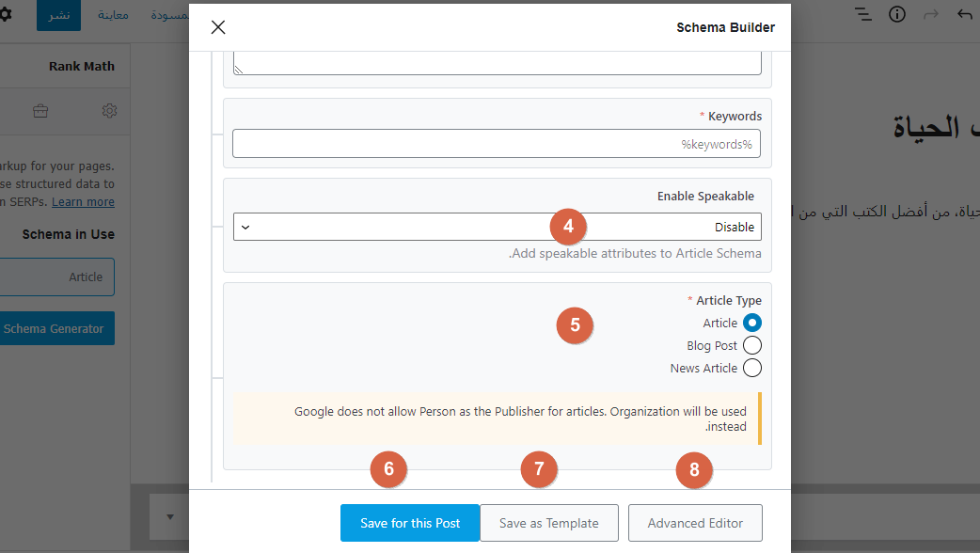Click Save for this Post button
Image resolution: width=980 pixels, height=553 pixels.
(410, 523)
